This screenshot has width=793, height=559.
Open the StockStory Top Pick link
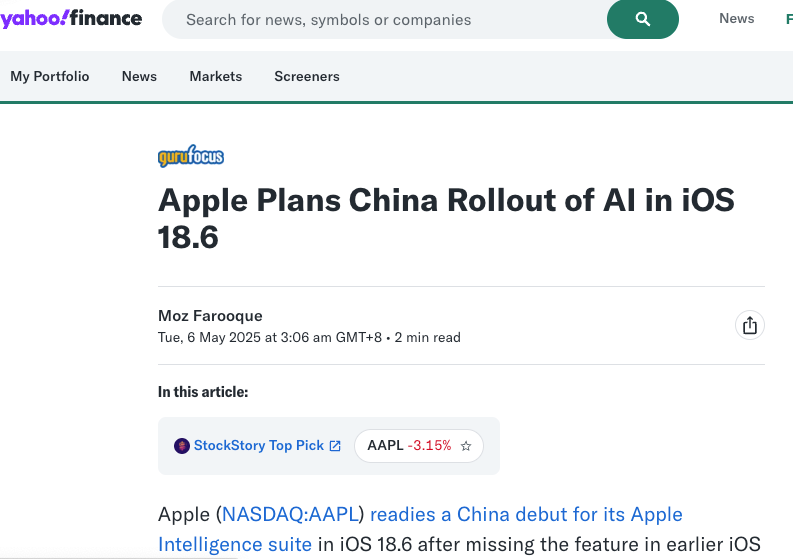(258, 446)
